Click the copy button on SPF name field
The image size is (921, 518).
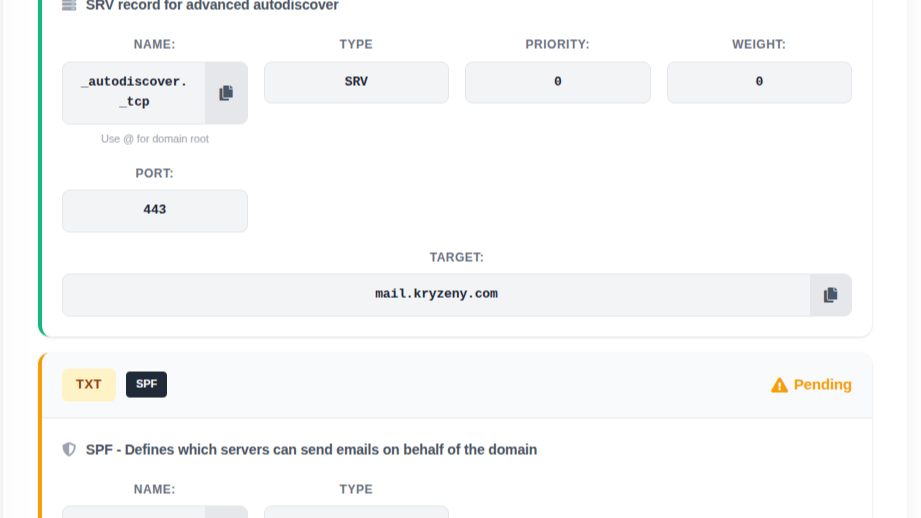coord(226,512)
